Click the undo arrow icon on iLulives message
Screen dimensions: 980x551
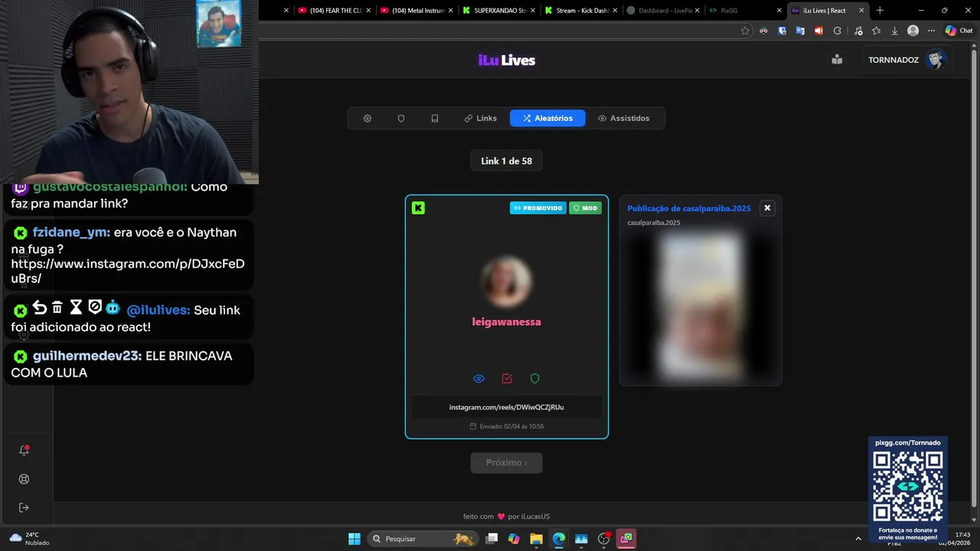[39, 308]
